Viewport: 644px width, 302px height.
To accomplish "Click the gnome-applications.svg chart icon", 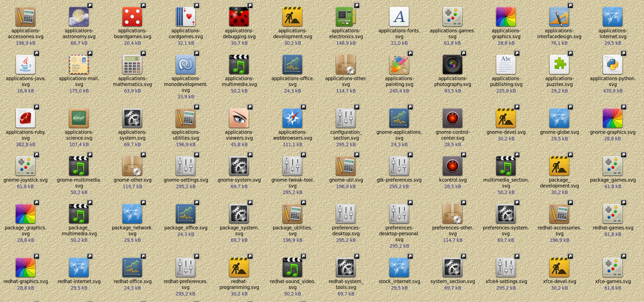I will pos(399,118).
